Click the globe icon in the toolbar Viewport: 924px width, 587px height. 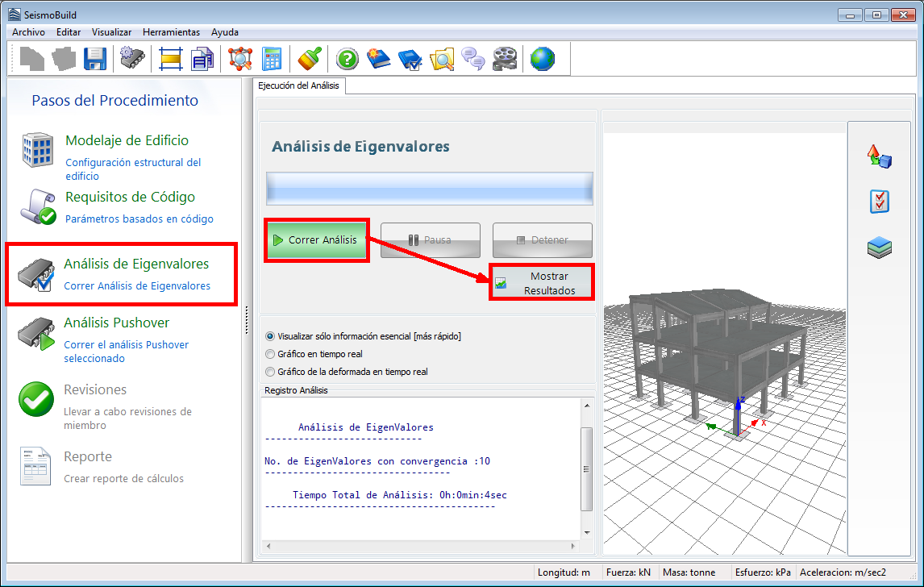[543, 59]
